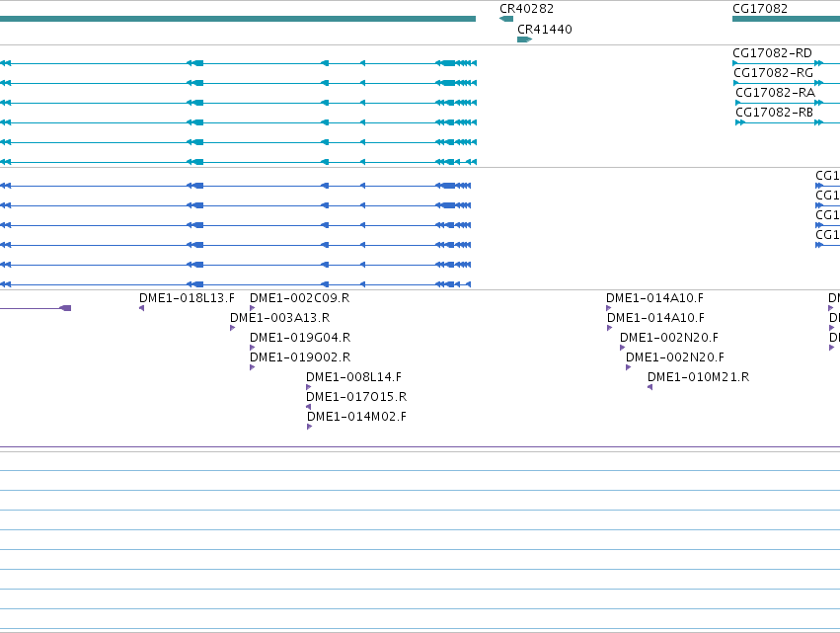Open transcript CG17082-RD

772,53
